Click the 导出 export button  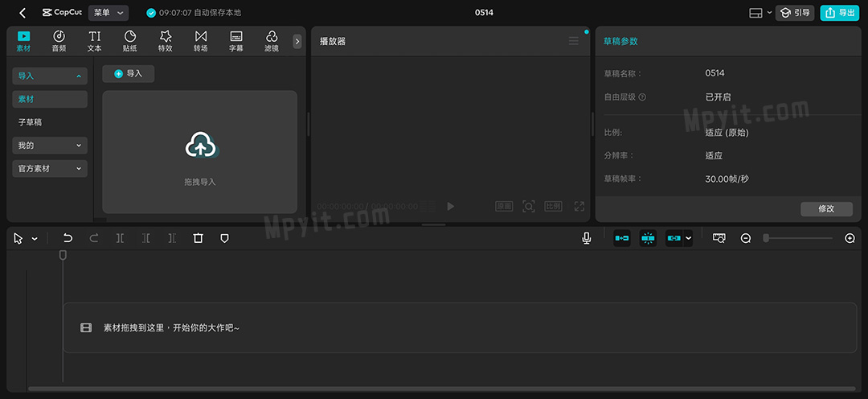[840, 13]
